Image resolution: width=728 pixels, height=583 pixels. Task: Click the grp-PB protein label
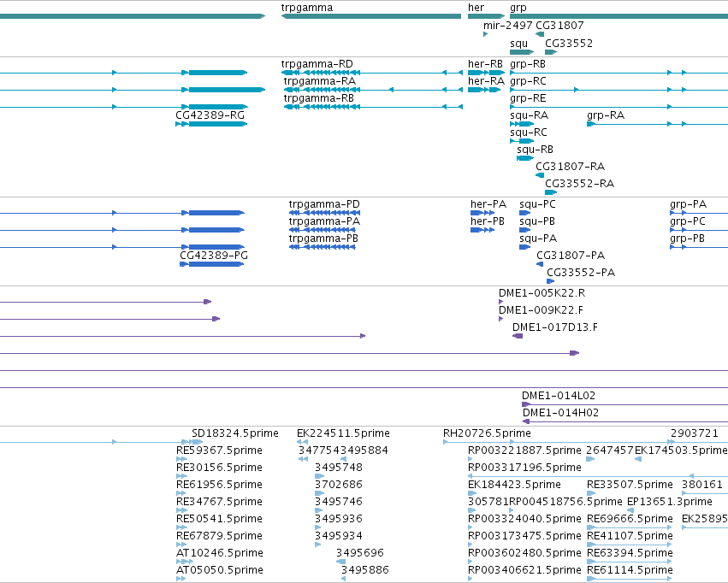pos(687,238)
